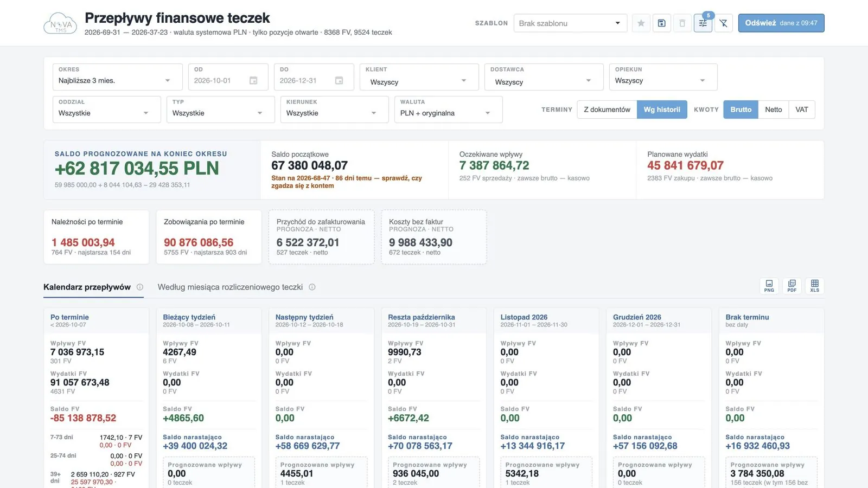Open calendar picker in OD field

click(x=253, y=80)
